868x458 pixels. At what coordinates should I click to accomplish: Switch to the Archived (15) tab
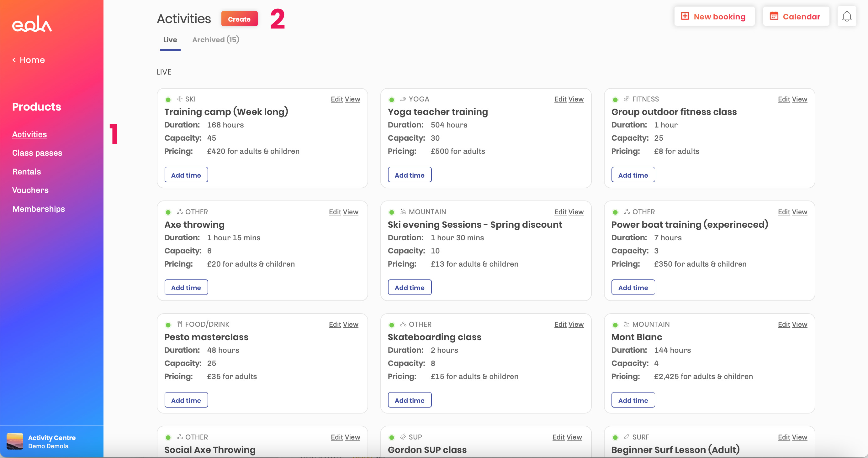point(216,40)
